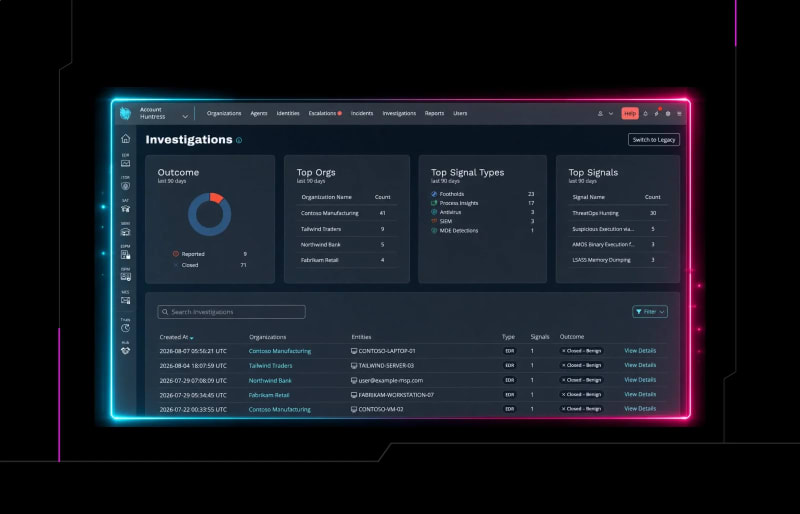This screenshot has height=514, width=800.
Task: Click the ThreatOps Hunting signal row
Action: (x=618, y=213)
